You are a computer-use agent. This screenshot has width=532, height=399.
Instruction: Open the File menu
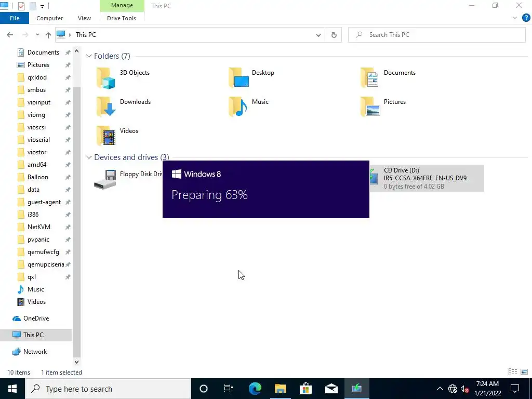[x=15, y=18]
